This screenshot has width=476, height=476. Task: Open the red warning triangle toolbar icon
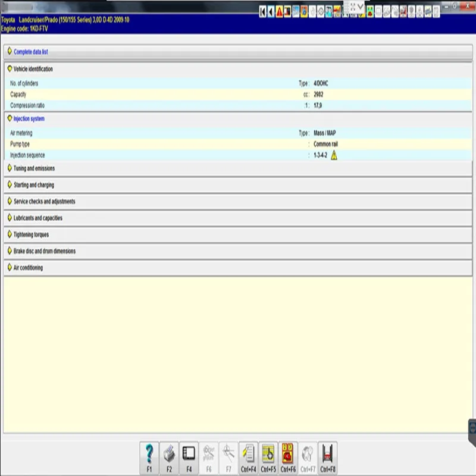[279, 11]
